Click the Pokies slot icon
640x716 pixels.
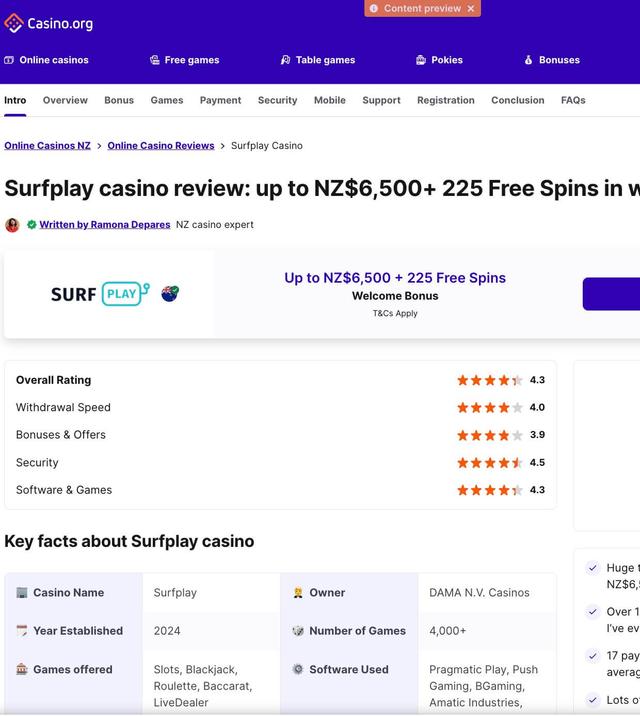(421, 60)
